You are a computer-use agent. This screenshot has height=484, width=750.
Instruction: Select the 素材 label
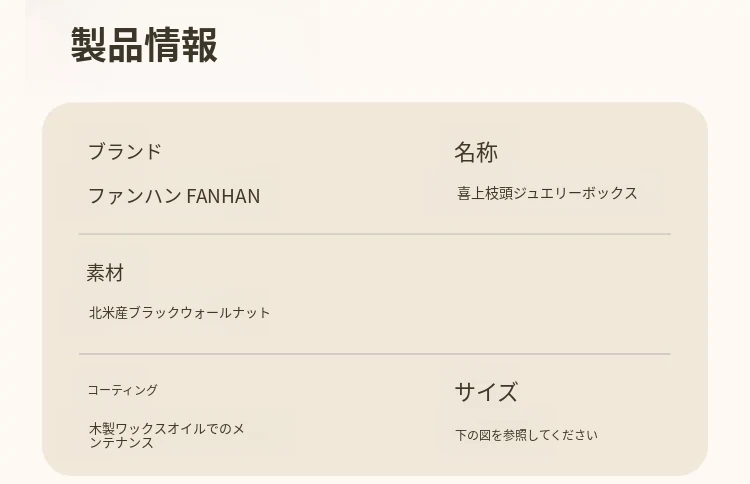point(104,272)
